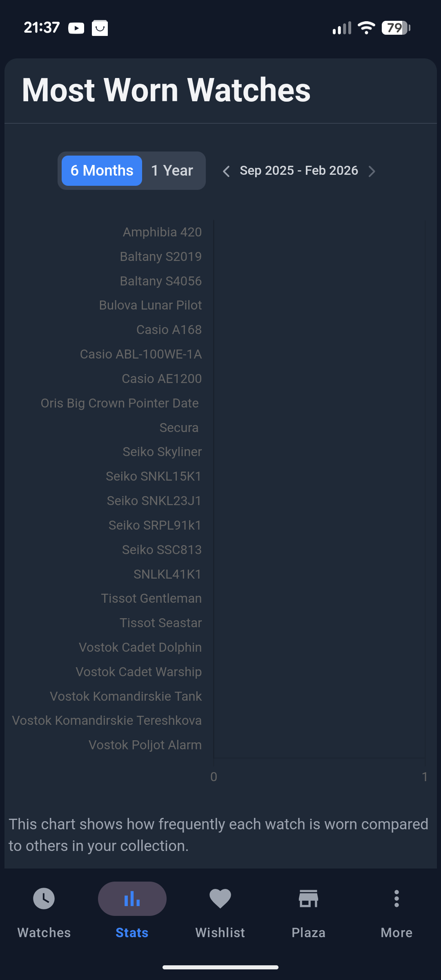
Task: Switch to the Plaza tab label
Action: pos(308,933)
